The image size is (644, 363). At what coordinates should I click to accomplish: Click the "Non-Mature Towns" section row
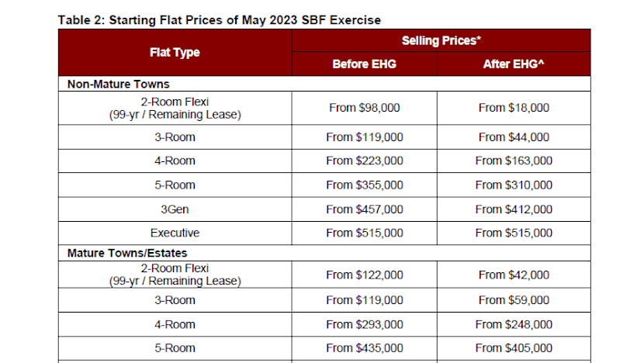click(x=119, y=84)
